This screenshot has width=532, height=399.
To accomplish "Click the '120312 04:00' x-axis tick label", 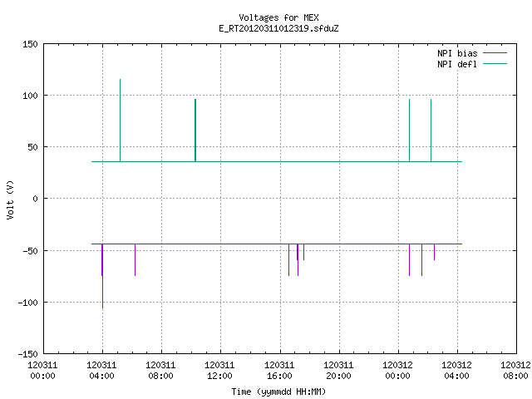I will coord(456,371).
